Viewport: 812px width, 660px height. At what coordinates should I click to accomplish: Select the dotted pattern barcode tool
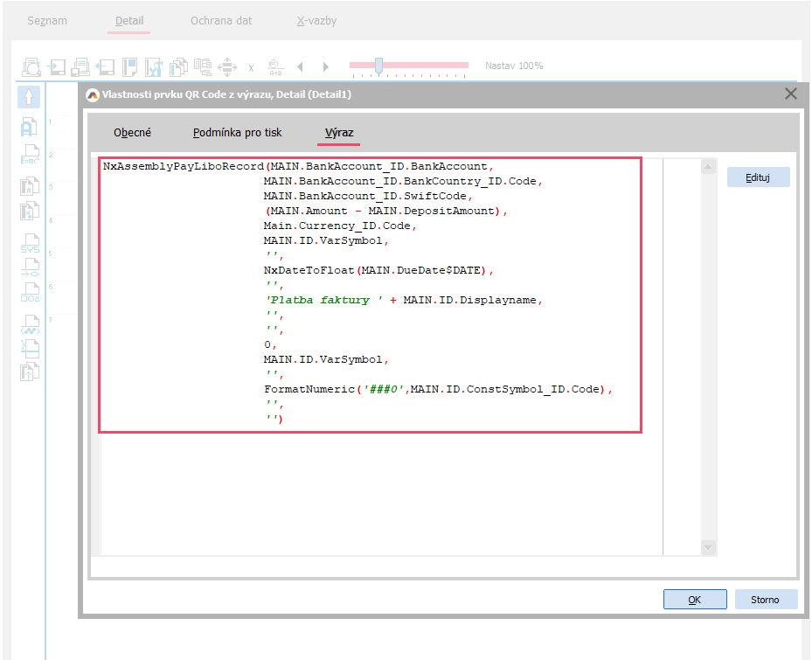click(x=30, y=325)
